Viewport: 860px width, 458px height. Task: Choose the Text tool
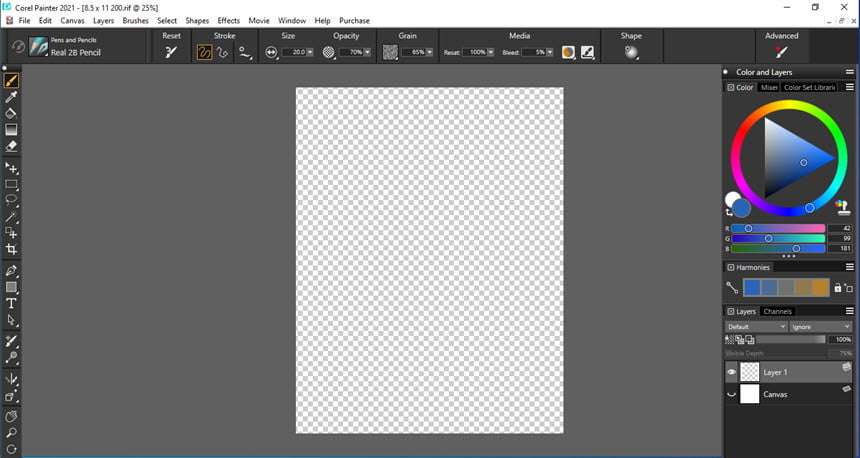click(12, 303)
